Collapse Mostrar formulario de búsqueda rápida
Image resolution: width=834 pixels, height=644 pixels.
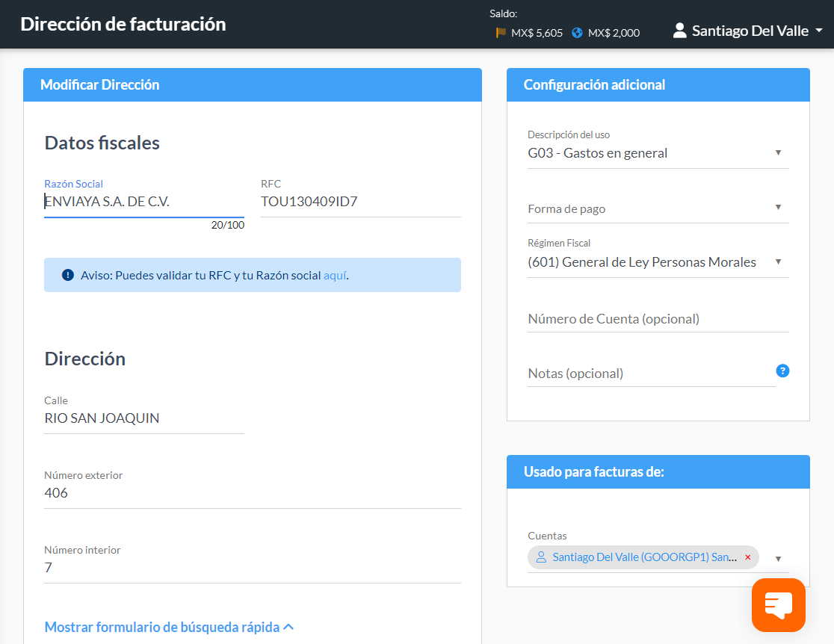tap(169, 627)
